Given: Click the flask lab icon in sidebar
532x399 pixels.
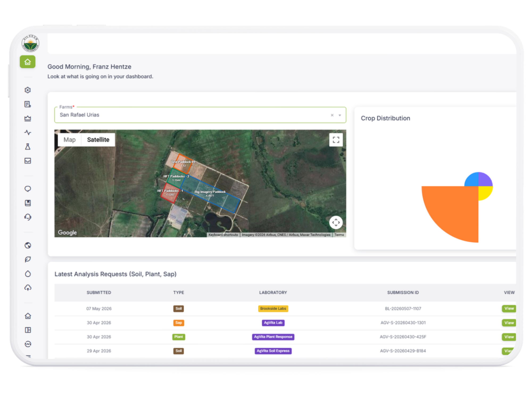Looking at the screenshot, I should (x=28, y=147).
